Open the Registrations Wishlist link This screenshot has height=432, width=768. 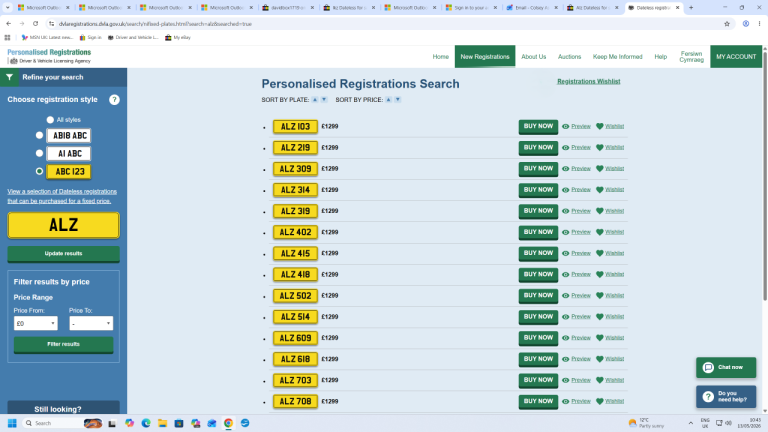pyautogui.click(x=588, y=81)
